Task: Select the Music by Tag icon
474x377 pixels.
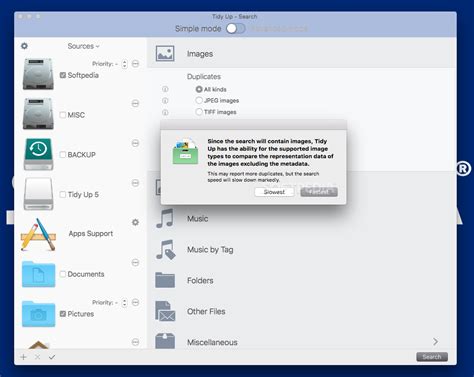Action: pos(166,250)
